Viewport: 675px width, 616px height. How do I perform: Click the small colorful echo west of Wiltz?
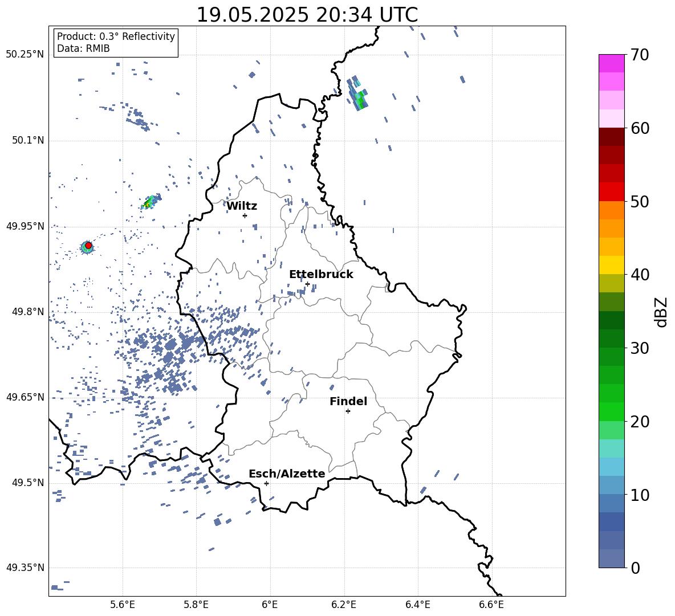click(151, 201)
